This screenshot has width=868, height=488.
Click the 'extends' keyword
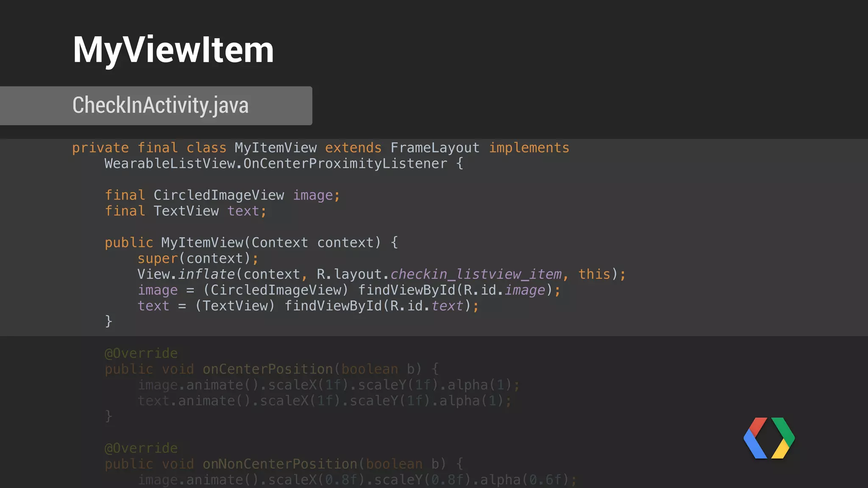[x=353, y=148]
